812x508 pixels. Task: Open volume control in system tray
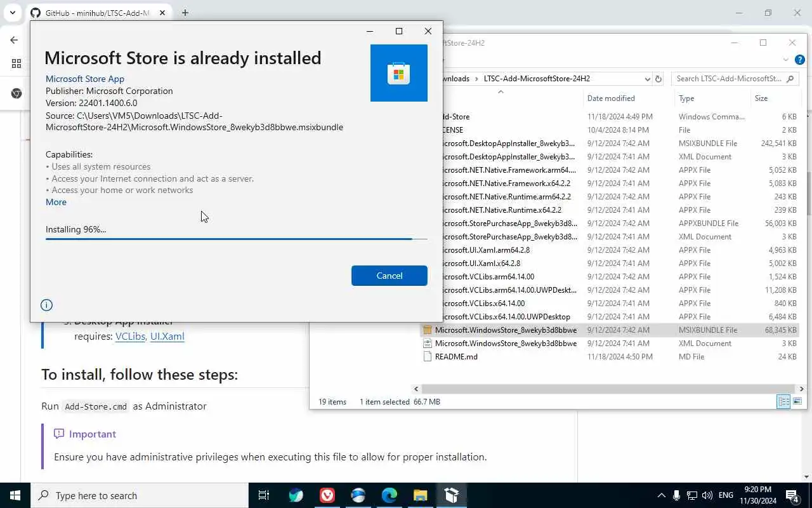pos(707,495)
